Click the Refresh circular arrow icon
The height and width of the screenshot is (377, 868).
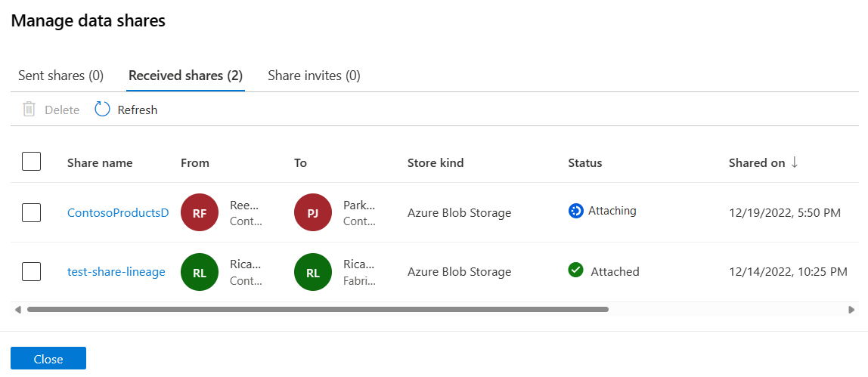[102, 110]
